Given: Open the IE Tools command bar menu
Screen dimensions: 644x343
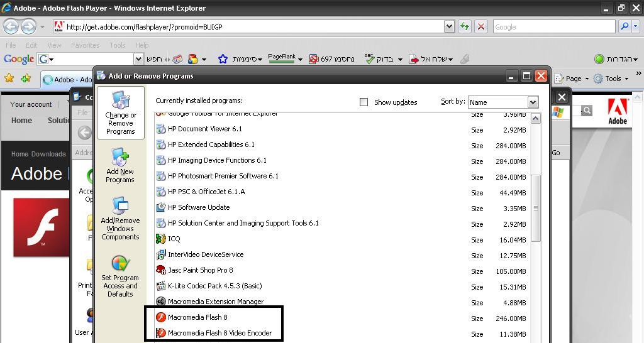Looking at the screenshot, I should tap(613, 79).
